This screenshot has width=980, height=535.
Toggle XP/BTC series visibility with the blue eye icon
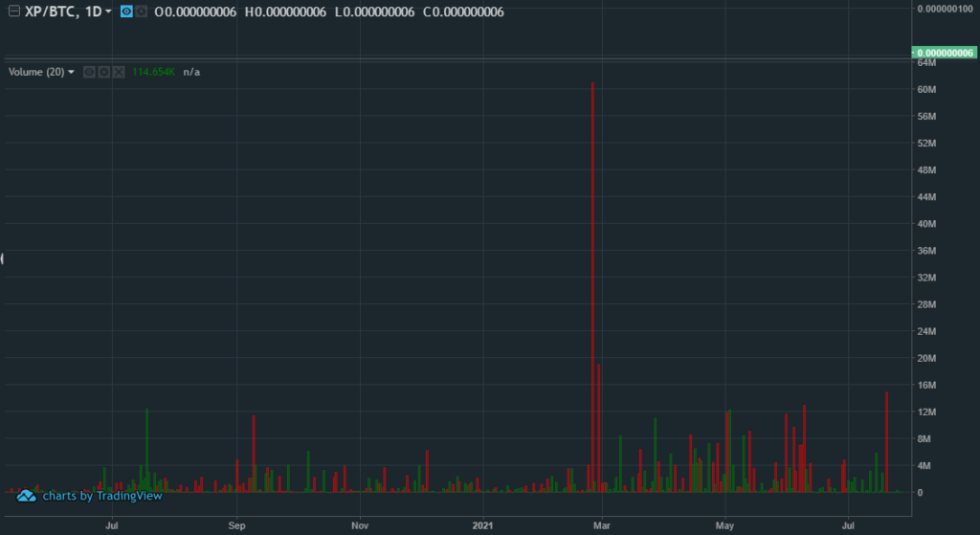click(x=126, y=11)
